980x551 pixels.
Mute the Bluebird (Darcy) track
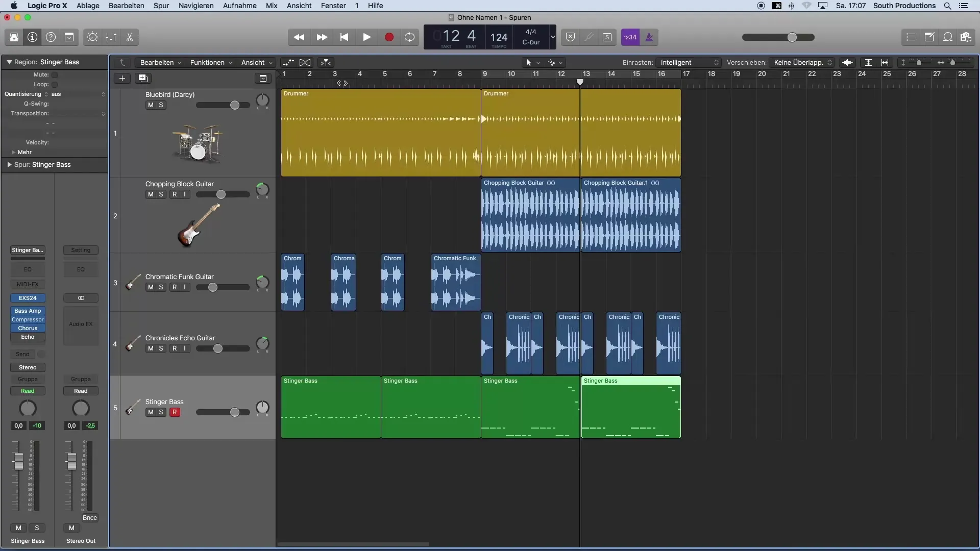pos(151,105)
